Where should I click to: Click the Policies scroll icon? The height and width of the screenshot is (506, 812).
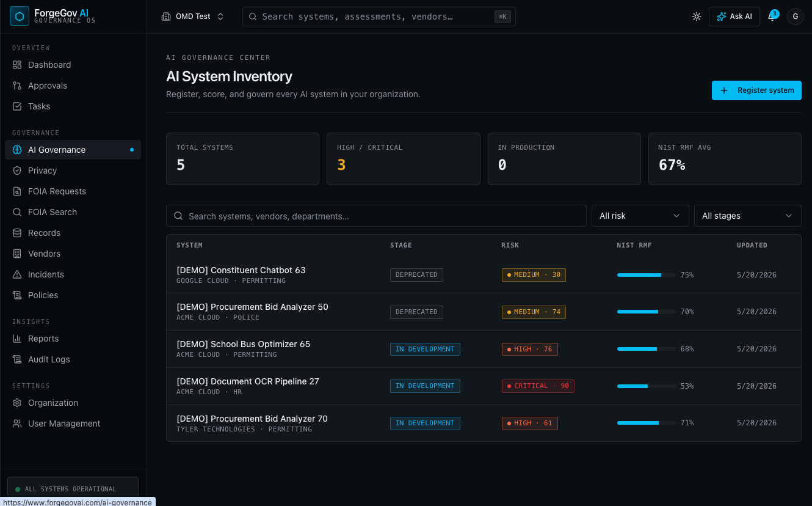pyautogui.click(x=17, y=295)
